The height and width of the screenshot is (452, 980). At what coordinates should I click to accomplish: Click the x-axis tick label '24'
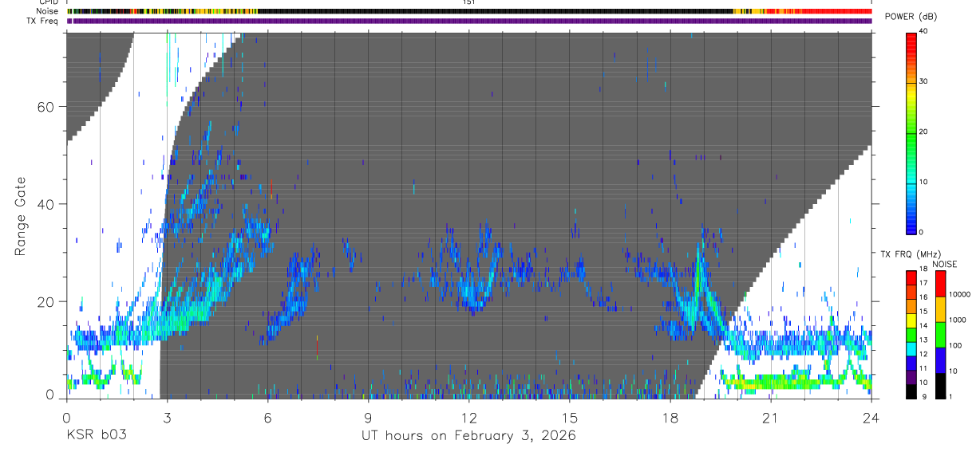coord(871,417)
